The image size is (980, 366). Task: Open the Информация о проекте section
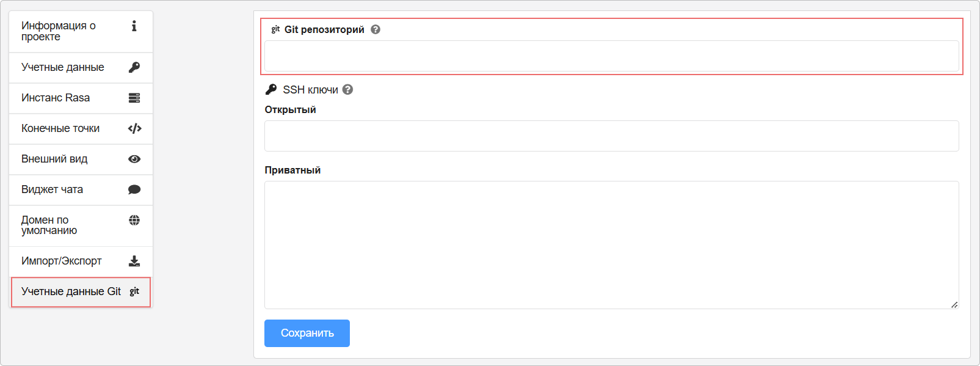point(59,31)
